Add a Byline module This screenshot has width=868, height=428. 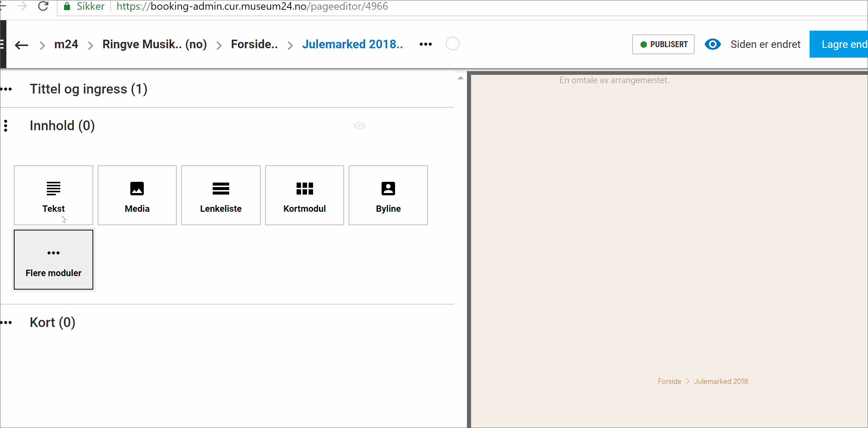coord(388,195)
